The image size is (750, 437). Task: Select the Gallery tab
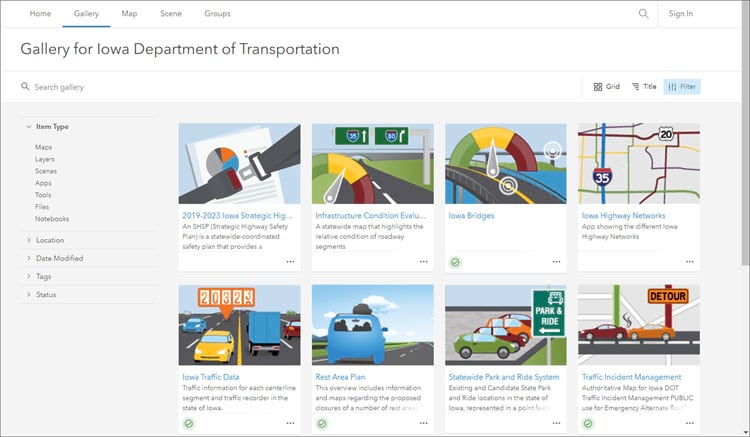86,13
